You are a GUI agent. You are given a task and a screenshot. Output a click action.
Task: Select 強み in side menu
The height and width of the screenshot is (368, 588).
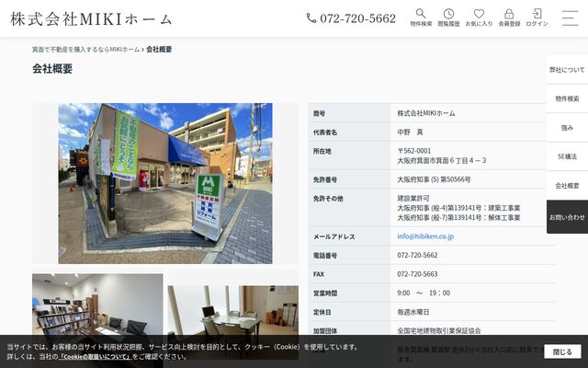click(x=567, y=128)
